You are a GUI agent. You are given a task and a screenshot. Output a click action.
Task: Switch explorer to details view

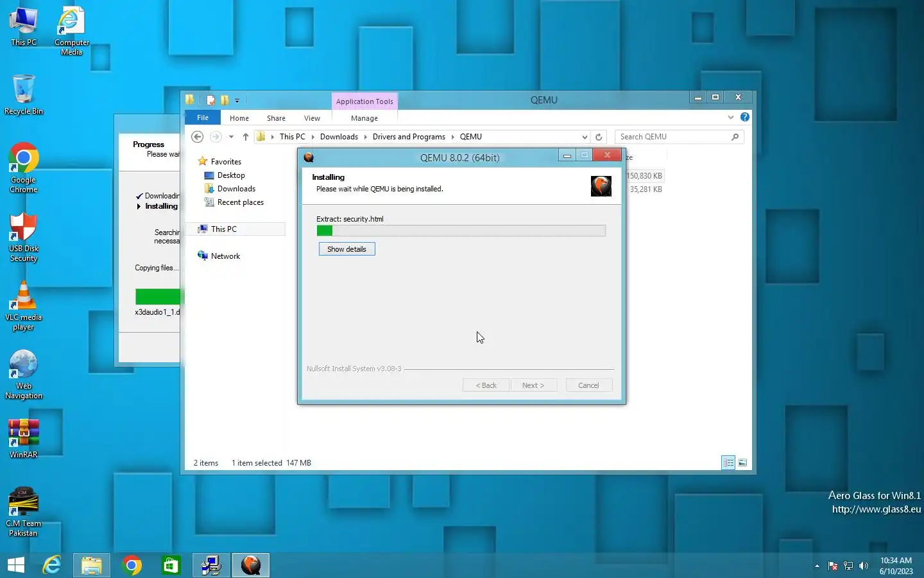point(728,462)
